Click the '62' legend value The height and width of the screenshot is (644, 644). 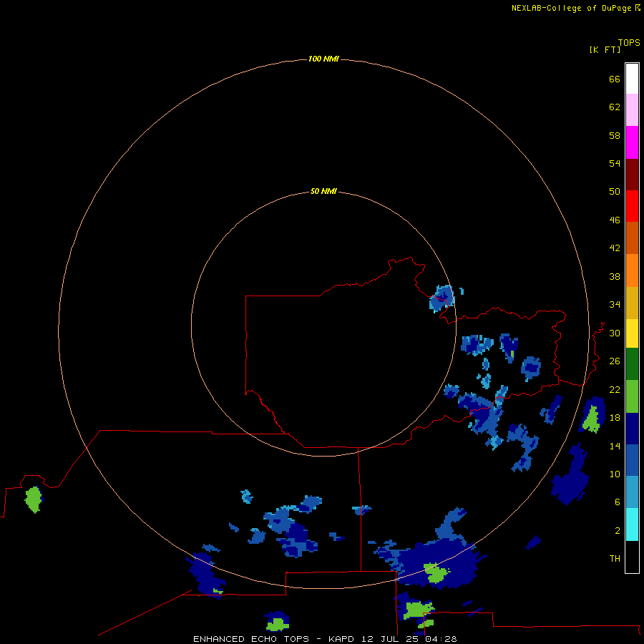[x=615, y=107]
